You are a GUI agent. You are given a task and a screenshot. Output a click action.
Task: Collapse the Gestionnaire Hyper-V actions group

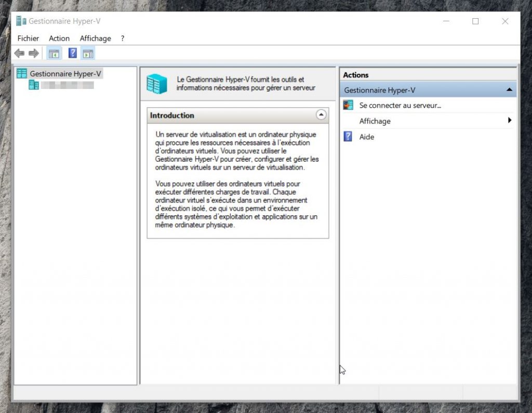(509, 89)
